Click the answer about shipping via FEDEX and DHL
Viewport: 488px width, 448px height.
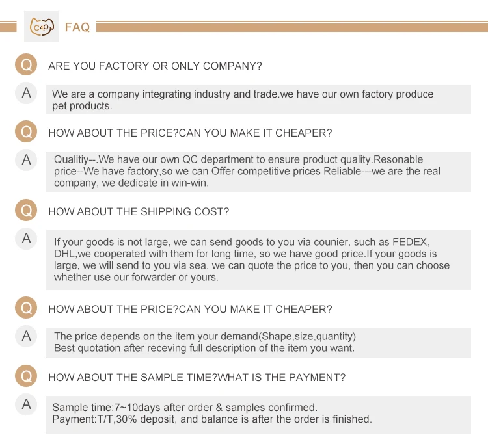pyautogui.click(x=251, y=259)
